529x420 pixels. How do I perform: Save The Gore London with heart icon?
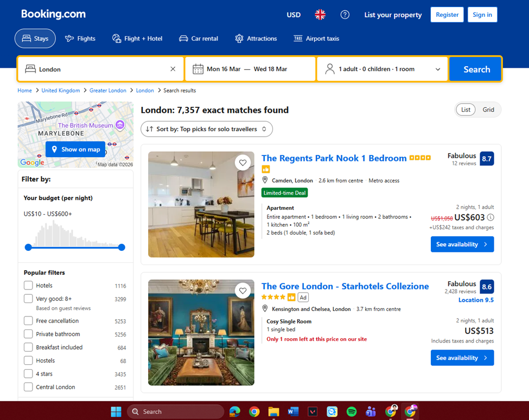tap(243, 290)
